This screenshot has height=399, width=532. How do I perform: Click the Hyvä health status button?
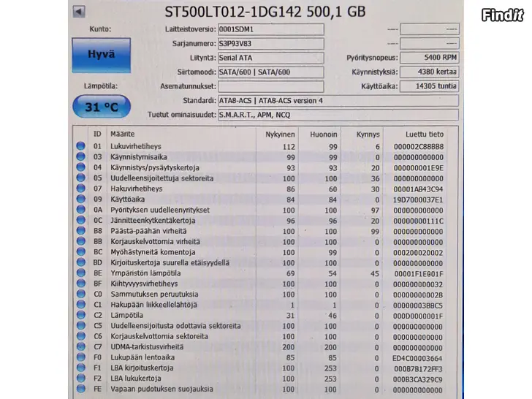point(101,55)
